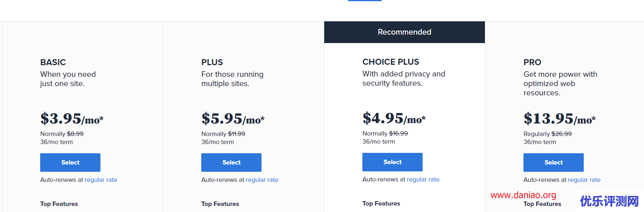This screenshot has width=644, height=212.
Task: Click the PLUS plan heading
Action: coord(212,62)
